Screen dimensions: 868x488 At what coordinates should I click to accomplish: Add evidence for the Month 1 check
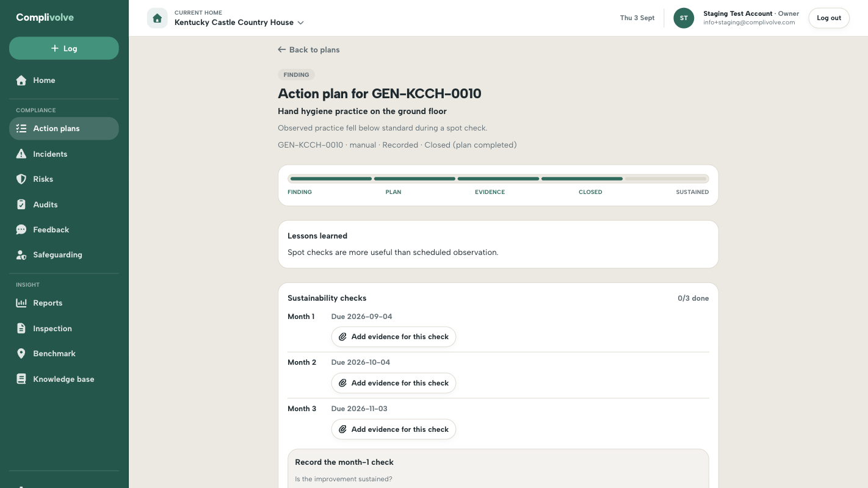pos(394,337)
